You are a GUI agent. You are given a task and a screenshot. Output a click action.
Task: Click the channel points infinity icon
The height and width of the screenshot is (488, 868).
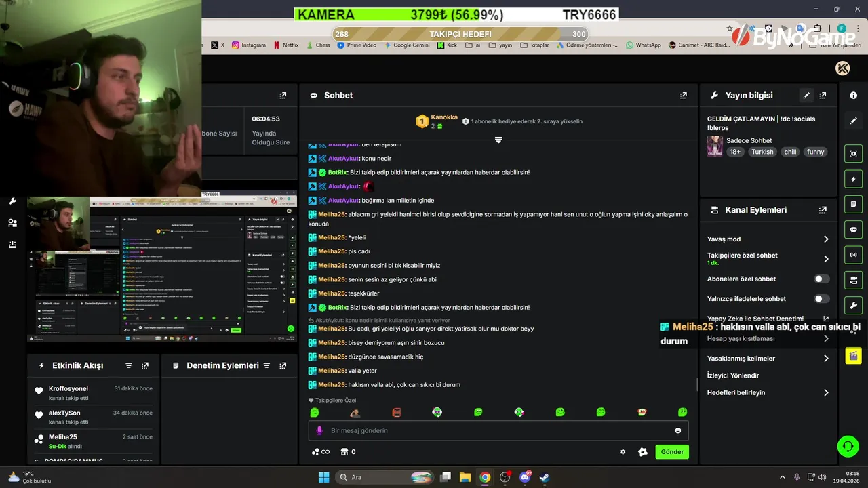[320, 452]
